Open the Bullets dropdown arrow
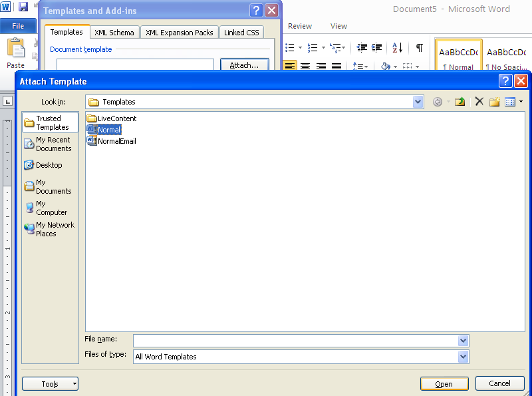532x396 pixels. pyautogui.click(x=300, y=47)
